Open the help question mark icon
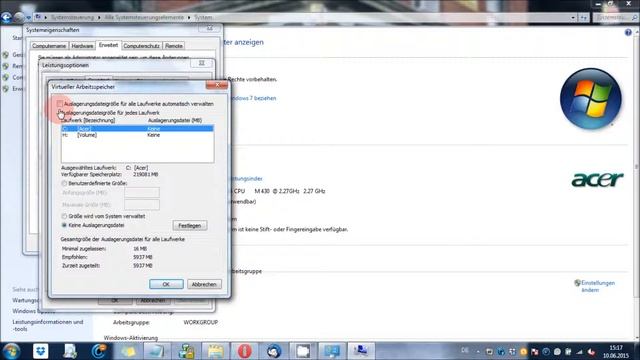This screenshot has width=640, height=360. 628,33
